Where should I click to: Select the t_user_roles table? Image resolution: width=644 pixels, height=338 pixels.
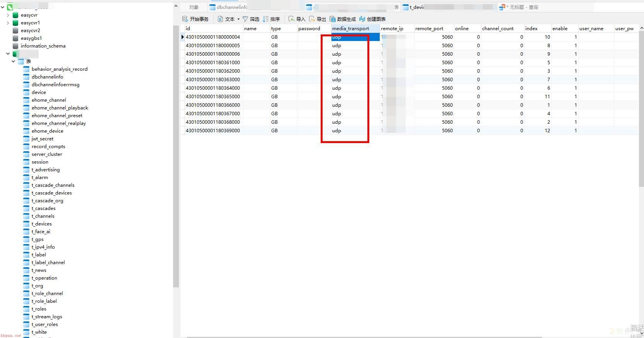[x=45, y=324]
